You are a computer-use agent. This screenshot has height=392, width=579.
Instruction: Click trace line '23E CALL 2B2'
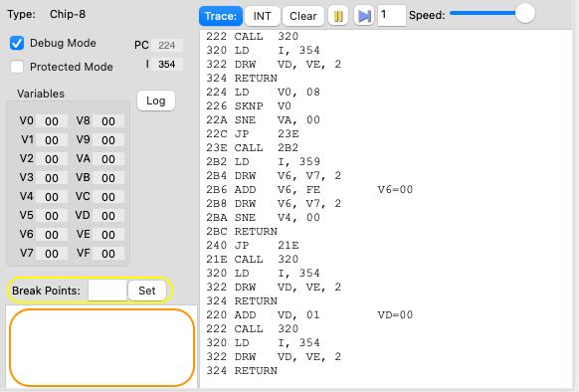[x=253, y=148]
